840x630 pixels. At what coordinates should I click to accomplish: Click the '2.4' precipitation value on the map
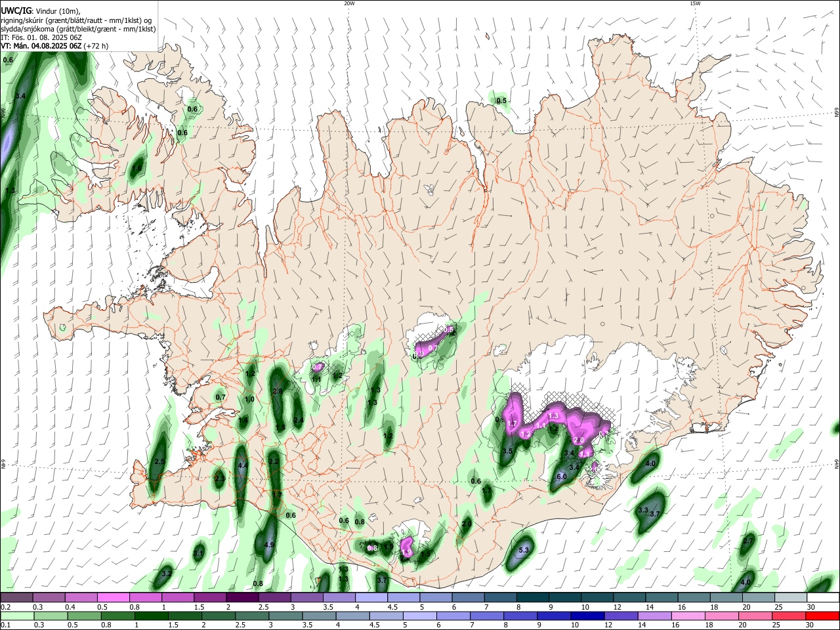[x=299, y=420]
